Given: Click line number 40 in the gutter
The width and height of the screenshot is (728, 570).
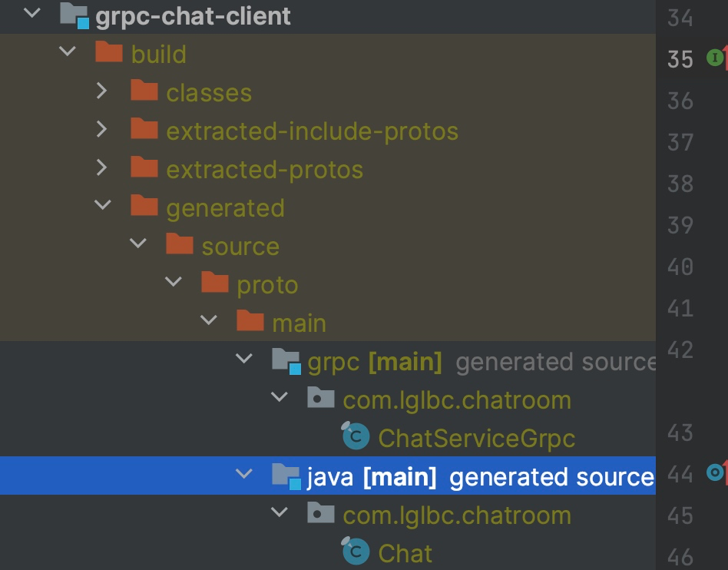Looking at the screenshot, I should pos(680,267).
